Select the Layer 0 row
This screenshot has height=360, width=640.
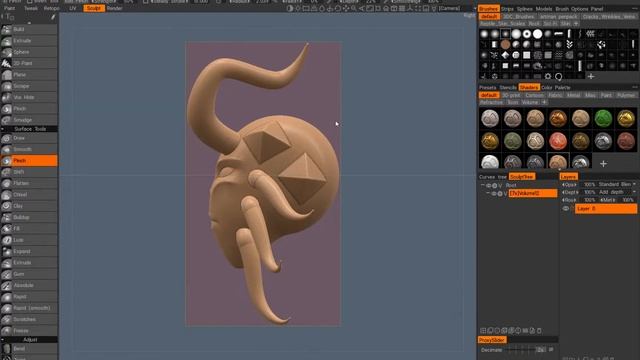[x=606, y=209]
